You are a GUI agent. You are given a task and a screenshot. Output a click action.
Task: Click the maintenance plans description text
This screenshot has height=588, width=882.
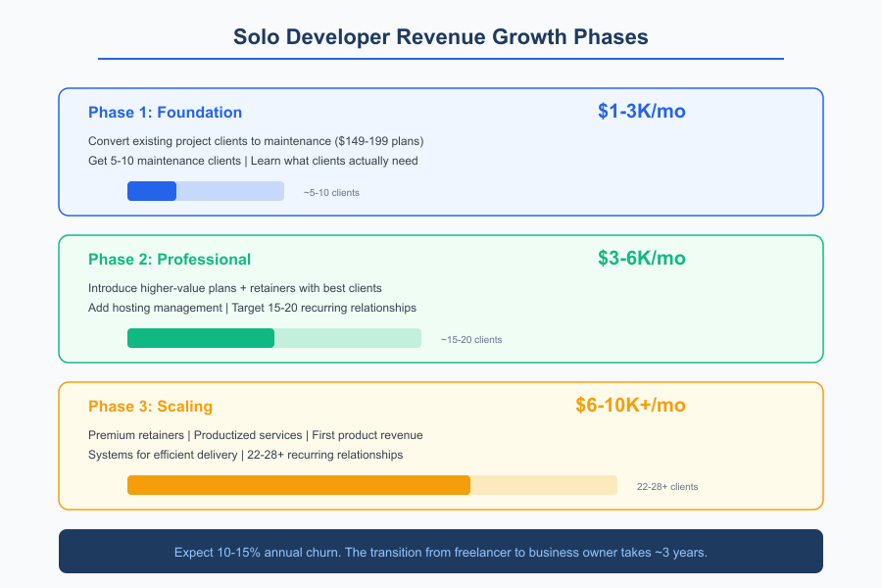(x=255, y=141)
